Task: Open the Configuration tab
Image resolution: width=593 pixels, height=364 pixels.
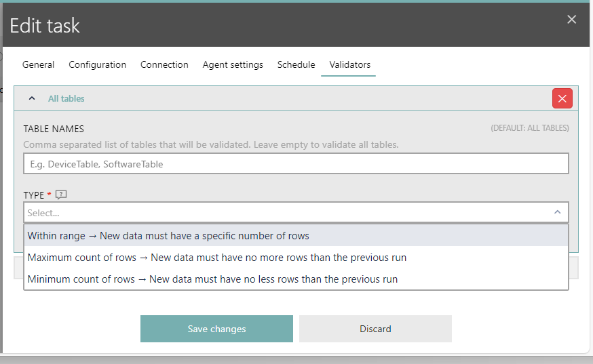Action: click(97, 65)
